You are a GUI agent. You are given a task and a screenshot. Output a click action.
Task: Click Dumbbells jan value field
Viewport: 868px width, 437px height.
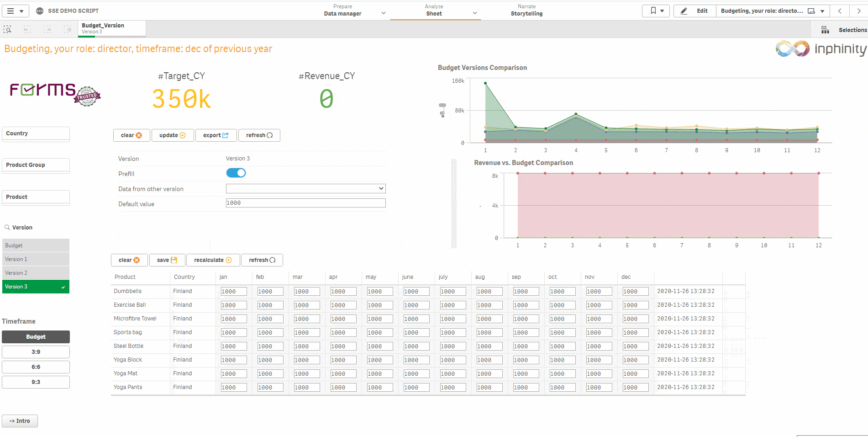pyautogui.click(x=234, y=292)
